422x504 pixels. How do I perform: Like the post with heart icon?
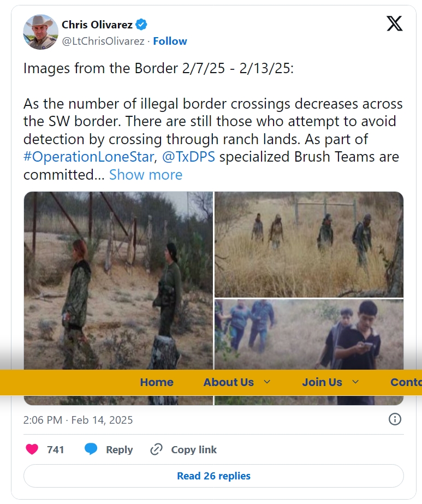click(32, 449)
